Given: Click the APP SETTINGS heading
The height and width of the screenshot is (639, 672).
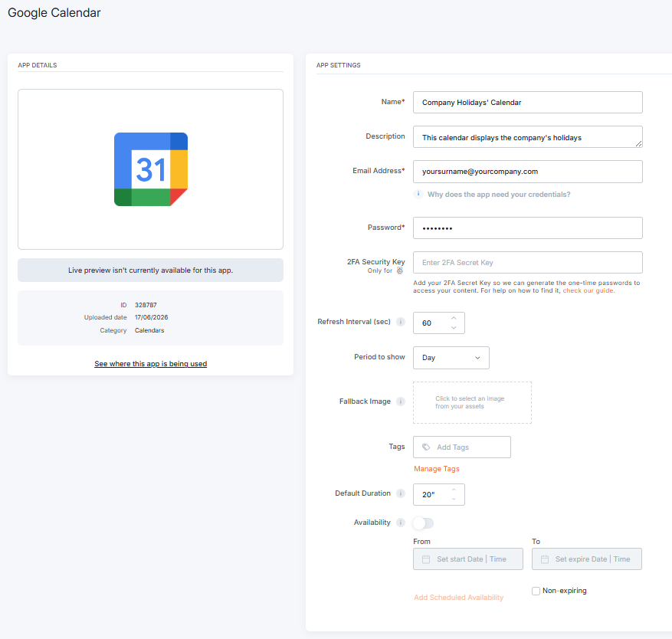Looking at the screenshot, I should pos(338,65).
